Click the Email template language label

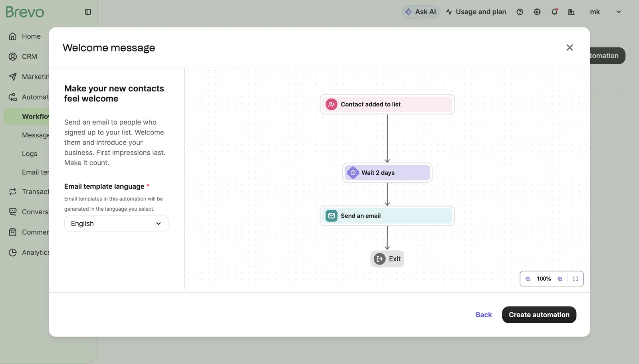(104, 186)
